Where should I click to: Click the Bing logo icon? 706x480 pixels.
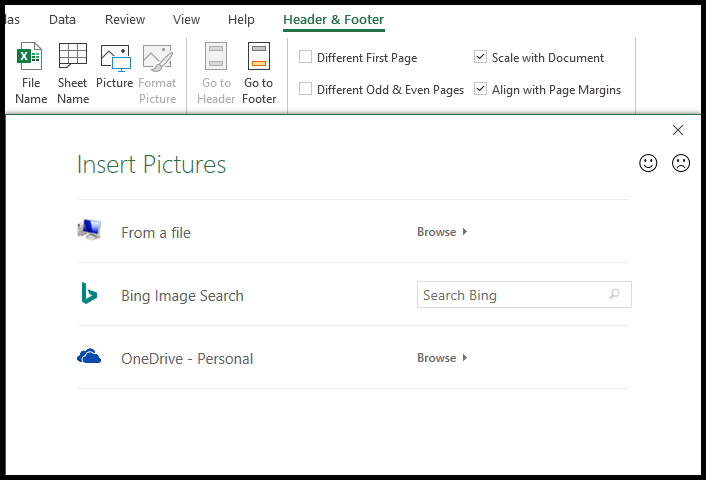(89, 293)
